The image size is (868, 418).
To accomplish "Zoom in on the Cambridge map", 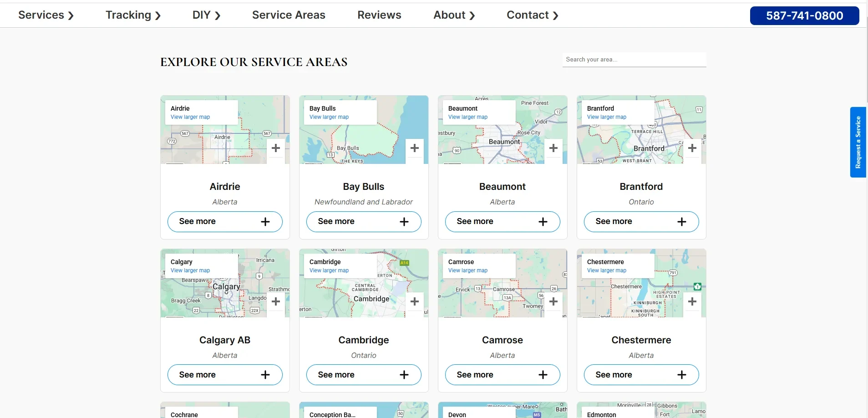I will click(415, 301).
